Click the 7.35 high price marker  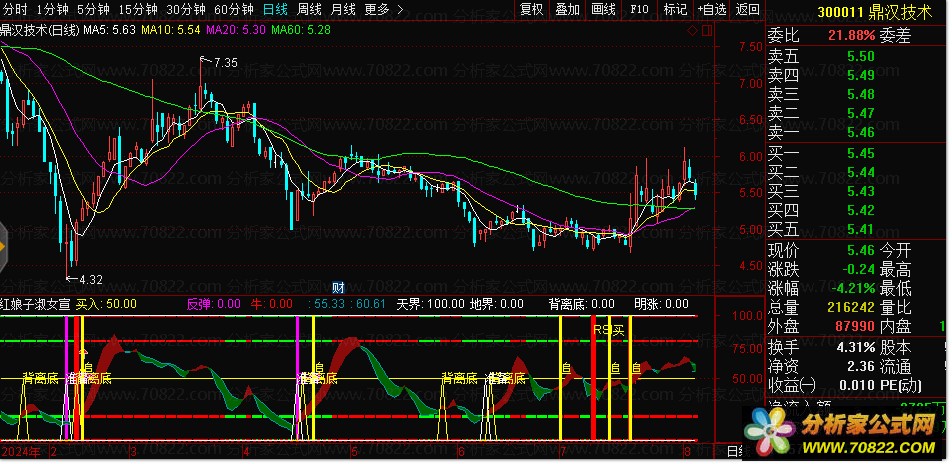[219, 62]
